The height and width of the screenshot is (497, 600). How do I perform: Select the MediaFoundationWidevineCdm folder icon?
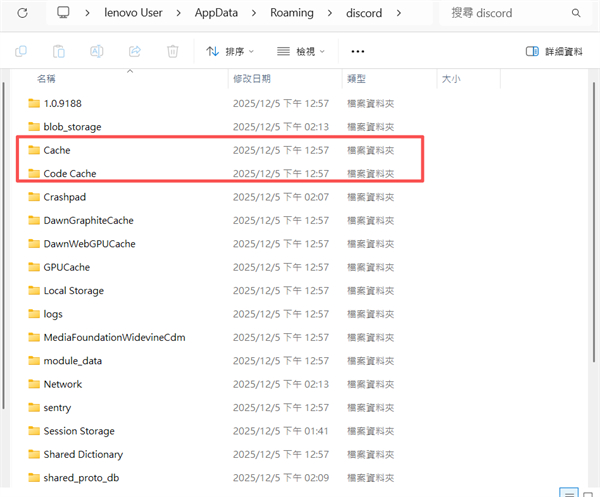(34, 337)
